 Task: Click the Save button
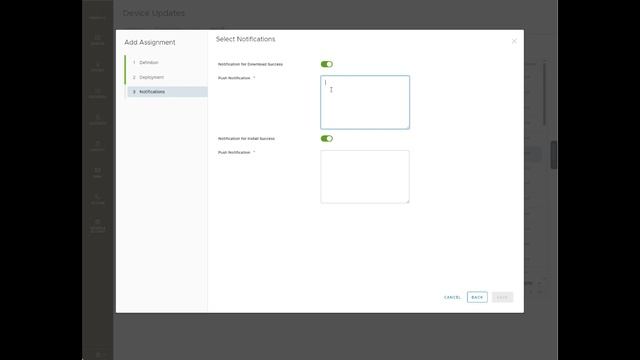pos(502,297)
